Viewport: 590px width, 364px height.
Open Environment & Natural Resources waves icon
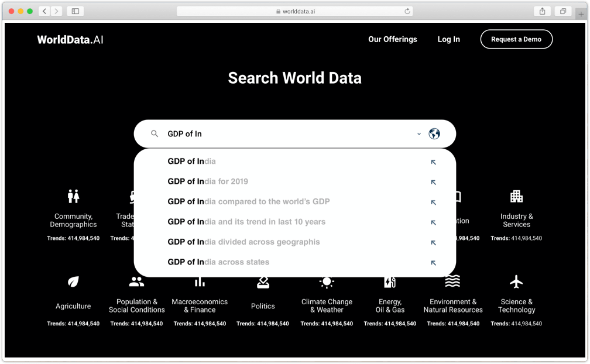pyautogui.click(x=453, y=283)
